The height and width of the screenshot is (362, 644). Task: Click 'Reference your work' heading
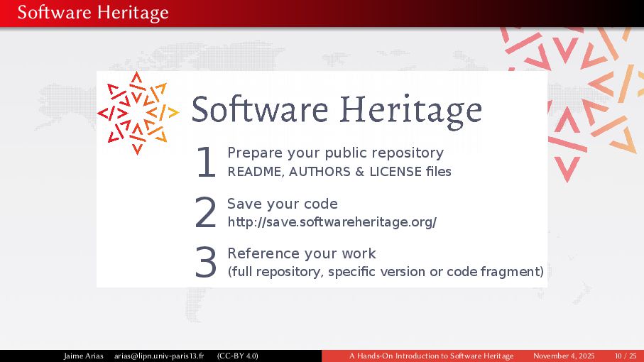pyautogui.click(x=302, y=253)
